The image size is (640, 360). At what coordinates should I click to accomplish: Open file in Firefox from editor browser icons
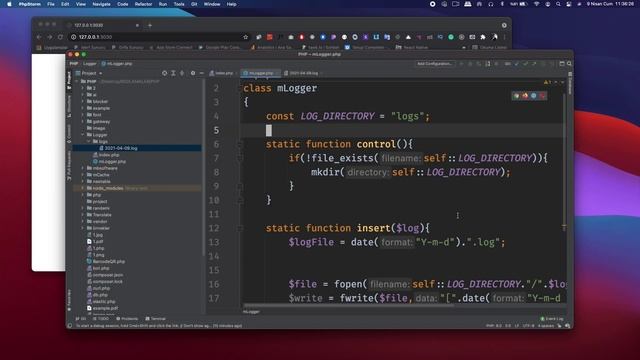[x=525, y=96]
